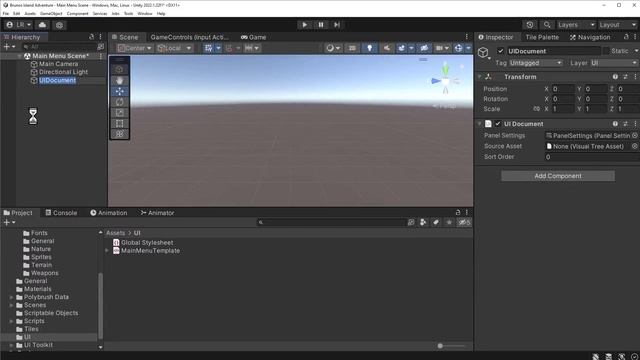
Task: Open the Layout dropdown in top toolbar
Action: tap(618, 25)
